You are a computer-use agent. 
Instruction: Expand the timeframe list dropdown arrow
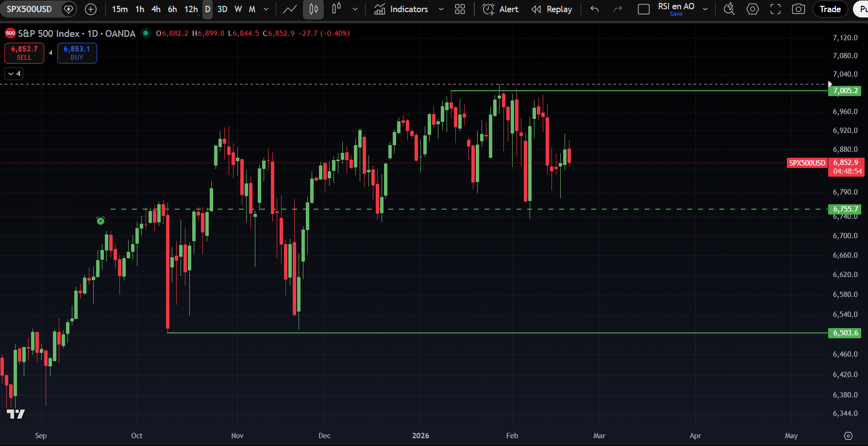(266, 9)
